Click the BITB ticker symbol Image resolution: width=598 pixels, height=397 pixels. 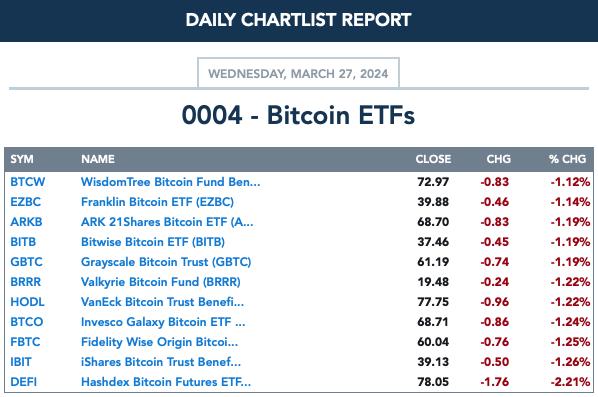tap(23, 242)
